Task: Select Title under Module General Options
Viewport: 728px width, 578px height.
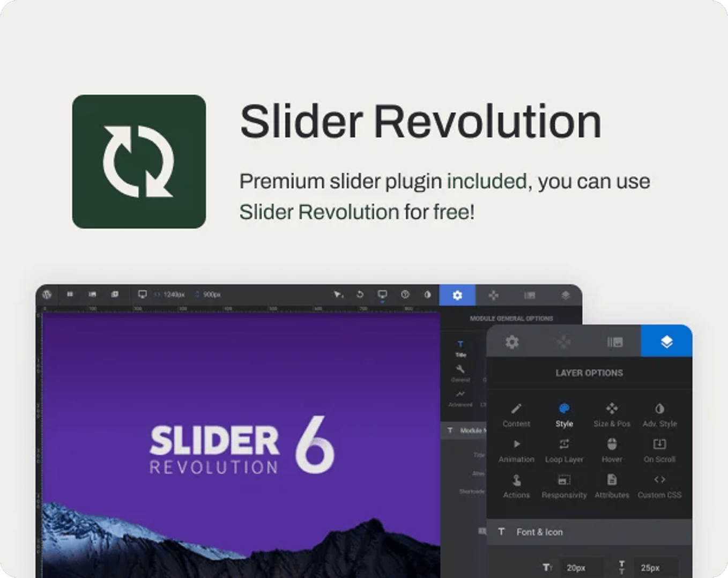Action: click(x=460, y=349)
